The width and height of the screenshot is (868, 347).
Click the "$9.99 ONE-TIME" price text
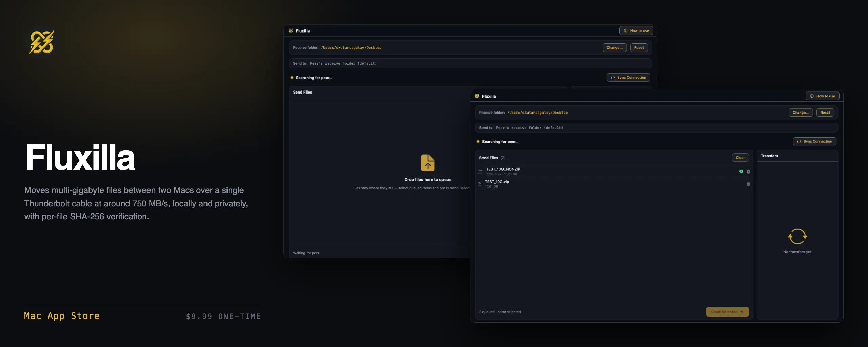coord(223,317)
